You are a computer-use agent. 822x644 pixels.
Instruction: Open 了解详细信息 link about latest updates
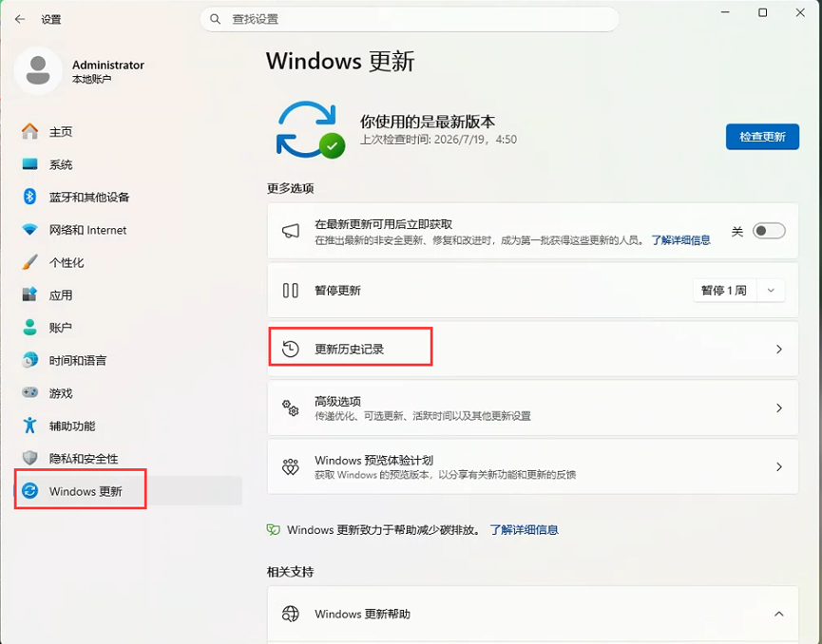(x=680, y=240)
